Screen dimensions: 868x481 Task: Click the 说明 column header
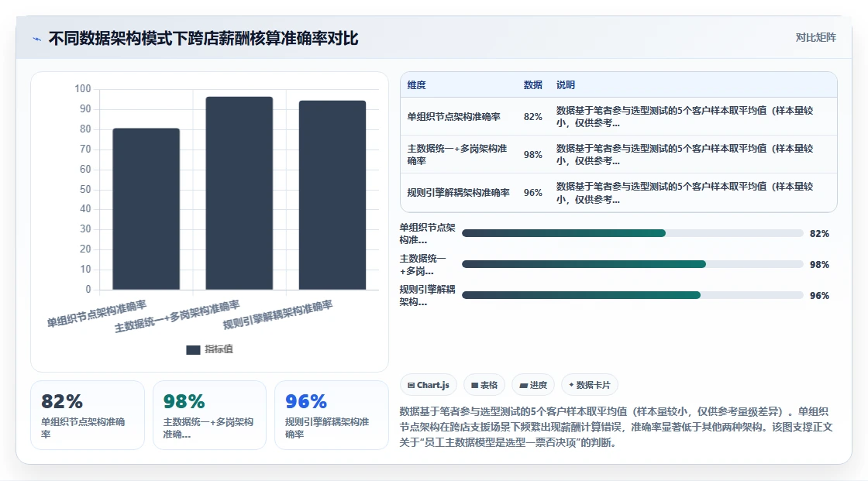coord(565,85)
